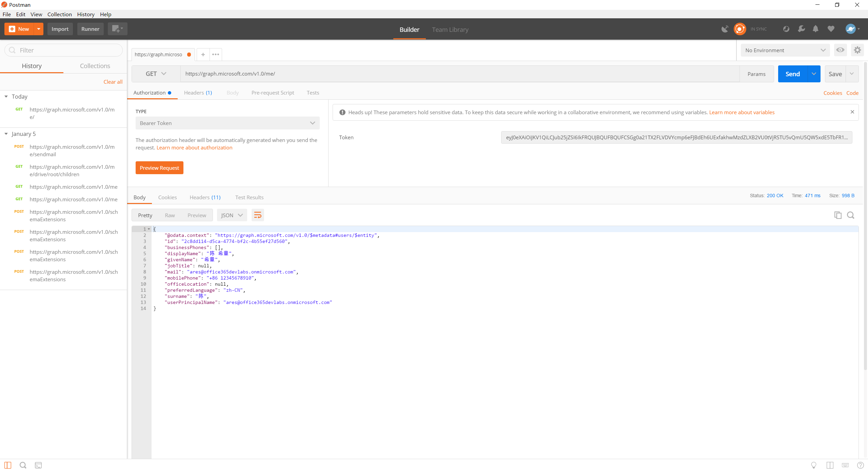Toggle two-pane view icon in status bar
Image resolution: width=868 pixels, height=471 pixels.
point(830,465)
